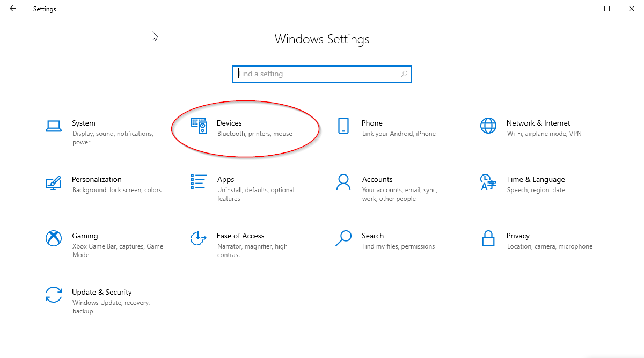Close the Settings window
Image resolution: width=644 pixels, height=358 pixels.
[632, 9]
